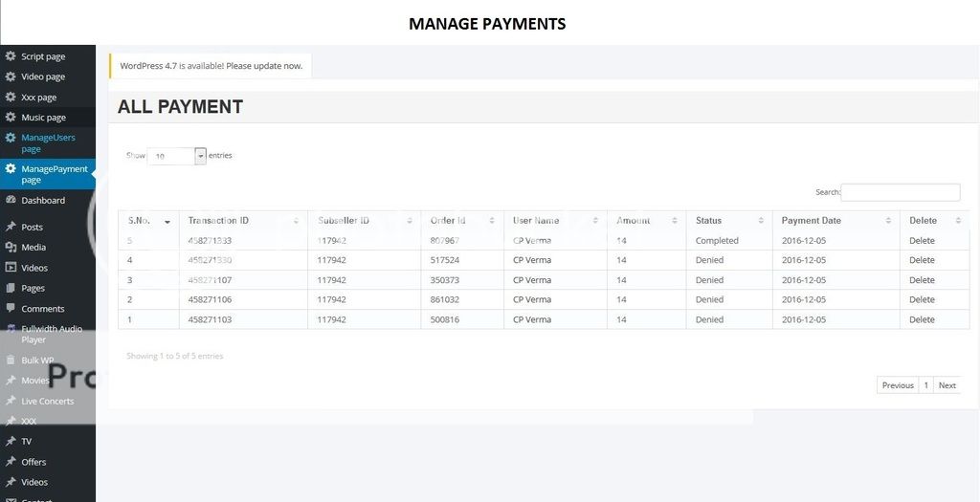Click the gear icon beside ManageUsers page
Viewport: 980px width, 502px height.
(x=10, y=138)
